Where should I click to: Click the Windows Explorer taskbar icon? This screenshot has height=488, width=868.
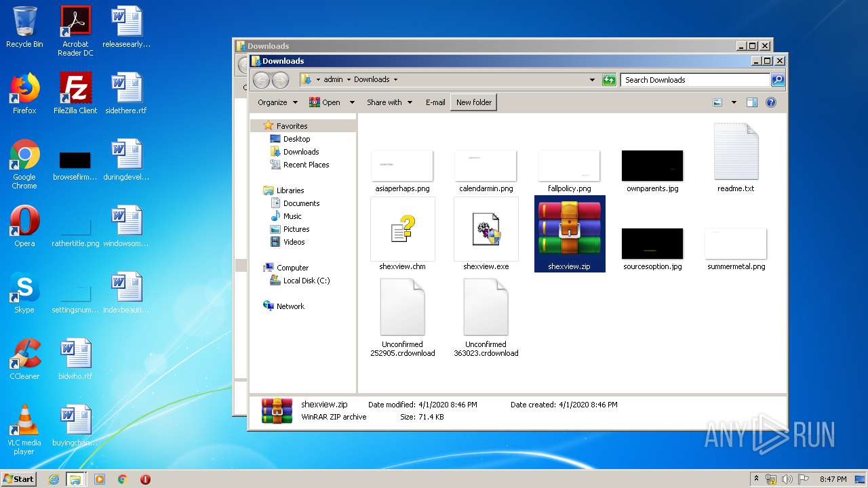[75, 479]
